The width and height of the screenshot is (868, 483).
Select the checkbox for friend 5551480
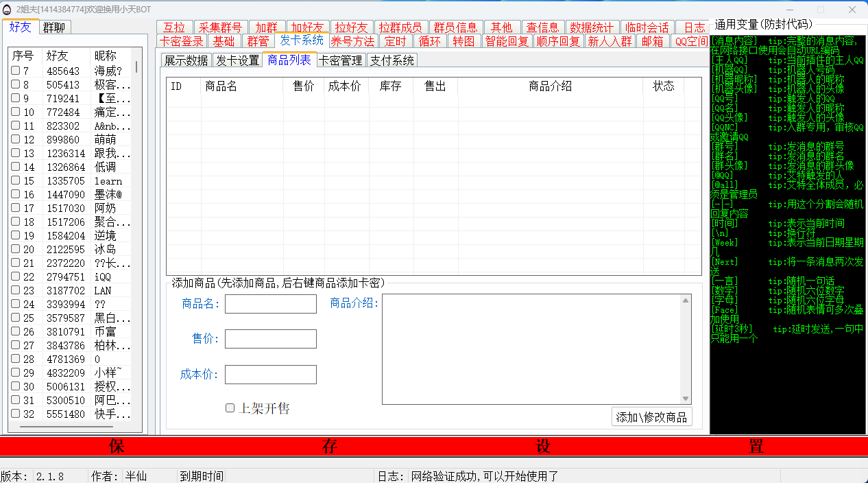[15, 414]
